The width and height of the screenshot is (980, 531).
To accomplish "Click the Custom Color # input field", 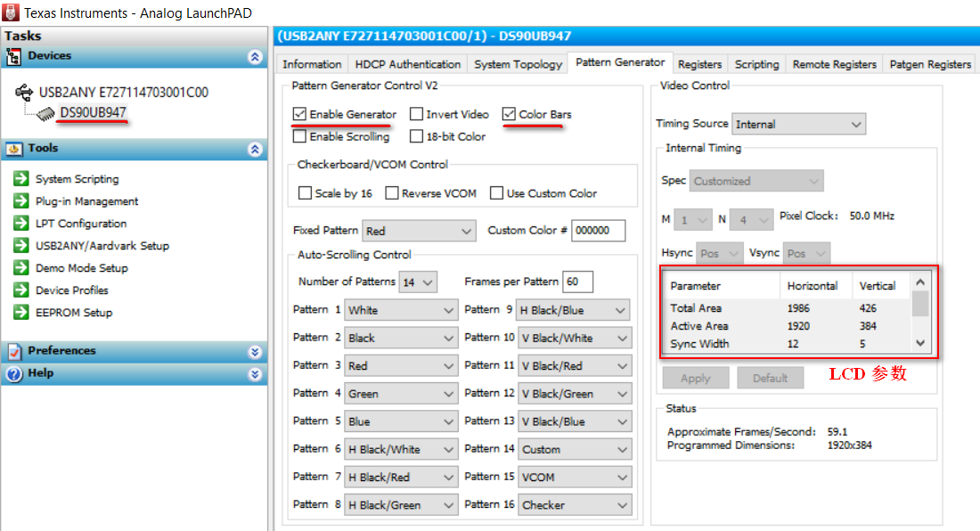I will (x=598, y=231).
